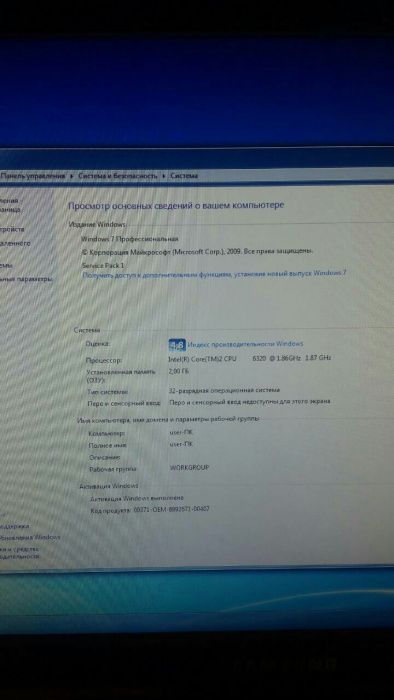Select the Система breadcrumb segment

(184, 176)
